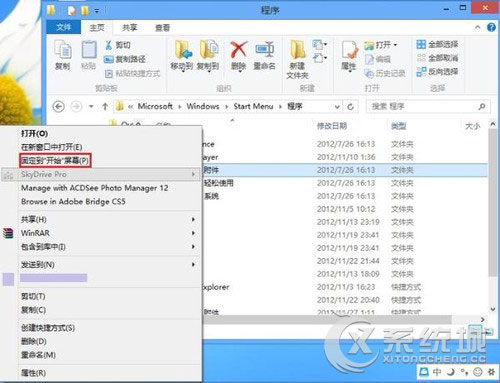Open the address bar history dropdown
The width and height of the screenshot is (500, 383).
click(x=337, y=107)
